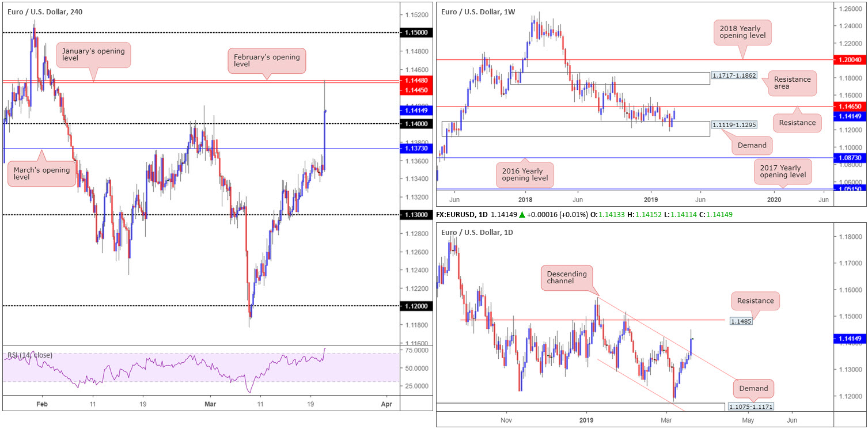Click the black 1.12000 price label
This screenshot has width=868, height=429.
[x=417, y=306]
